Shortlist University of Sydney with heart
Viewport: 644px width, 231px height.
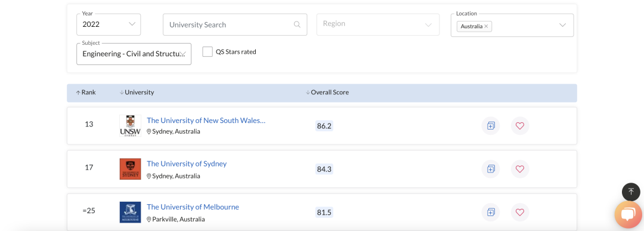pos(520,169)
